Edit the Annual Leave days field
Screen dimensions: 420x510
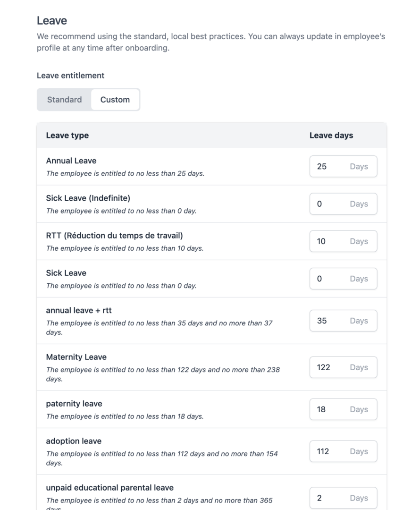click(x=343, y=166)
